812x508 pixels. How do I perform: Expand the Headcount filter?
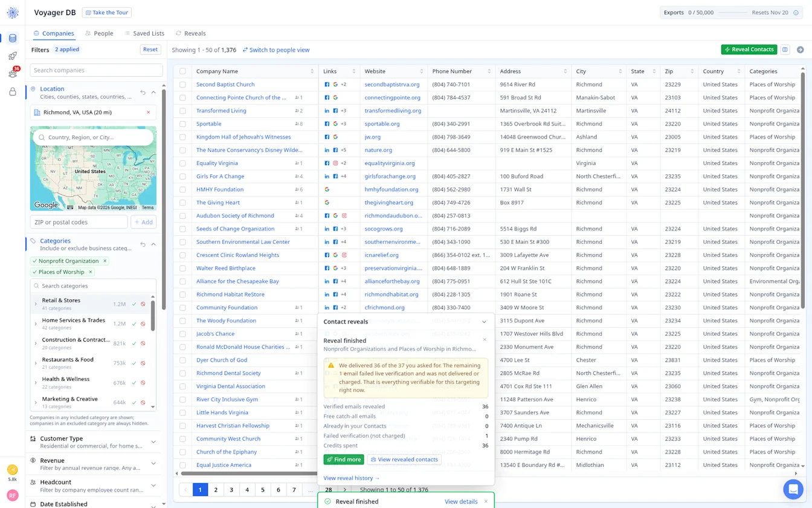pyautogui.click(x=153, y=486)
